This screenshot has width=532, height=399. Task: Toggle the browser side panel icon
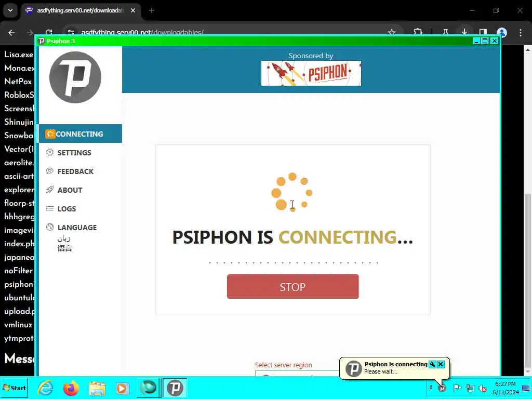(483, 32)
